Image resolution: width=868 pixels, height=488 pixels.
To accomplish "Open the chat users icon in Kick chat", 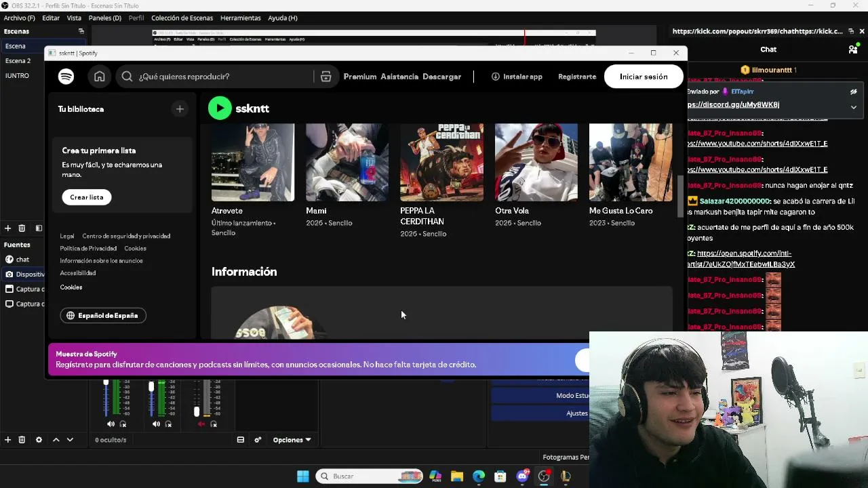I will coord(853,49).
